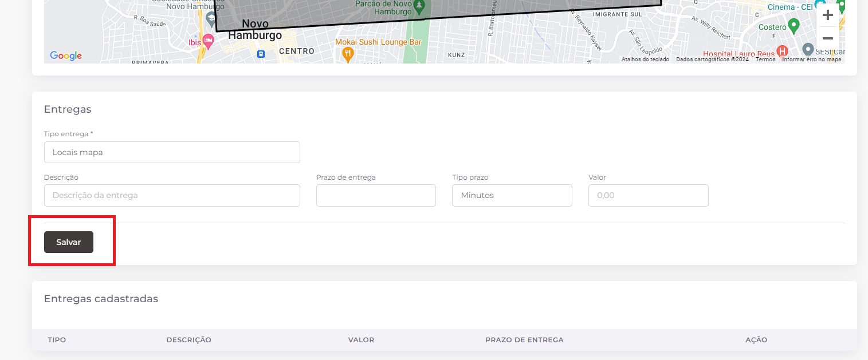
Task: Select the Costero green map marker
Action: [x=794, y=26]
